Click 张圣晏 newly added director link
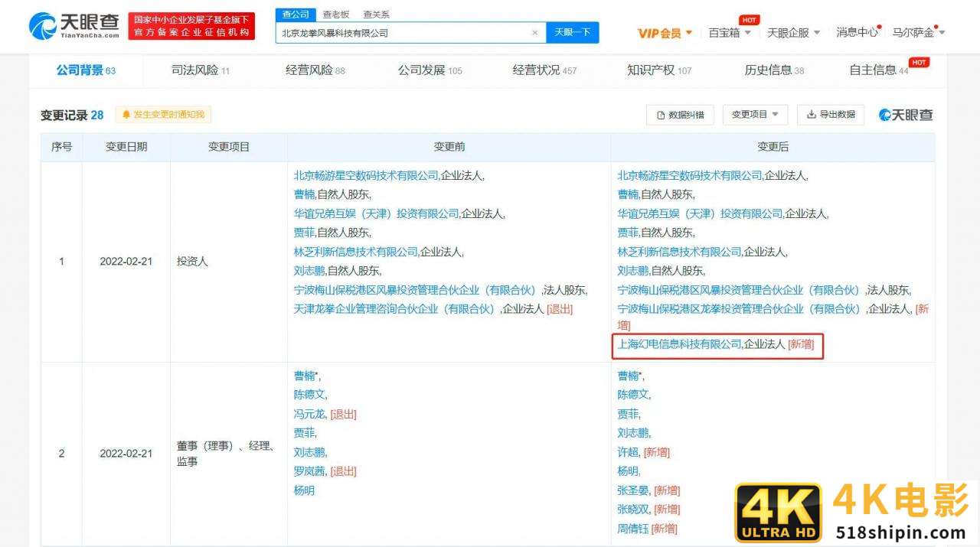Image resolution: width=980 pixels, height=547 pixels. pos(633,490)
